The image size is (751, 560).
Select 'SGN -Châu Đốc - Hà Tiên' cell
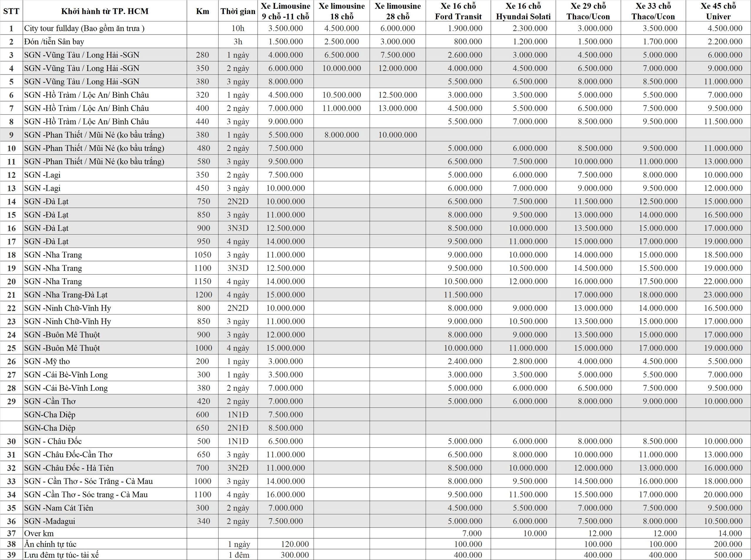69,468
